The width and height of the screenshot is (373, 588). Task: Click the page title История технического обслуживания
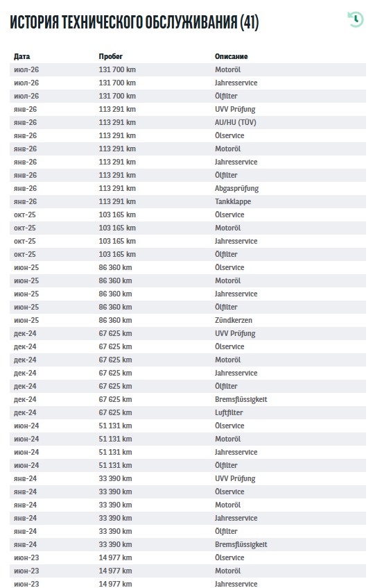[134, 22]
